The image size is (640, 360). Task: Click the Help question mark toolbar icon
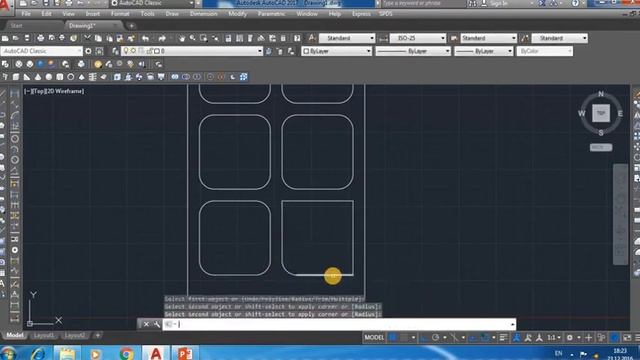click(x=297, y=38)
